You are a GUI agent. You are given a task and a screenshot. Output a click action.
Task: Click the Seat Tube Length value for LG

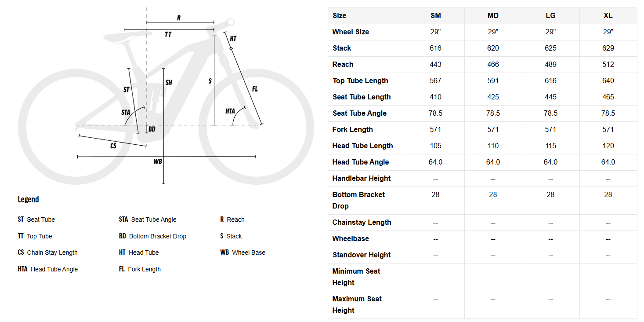[550, 97]
